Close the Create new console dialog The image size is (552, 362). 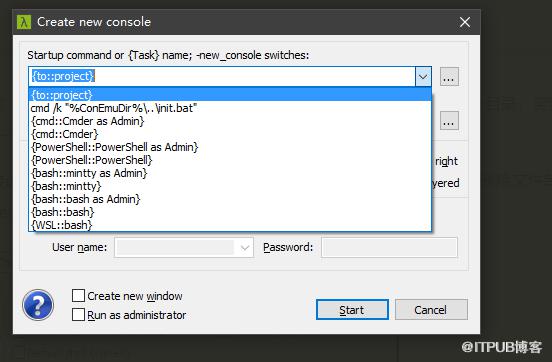[x=465, y=22]
